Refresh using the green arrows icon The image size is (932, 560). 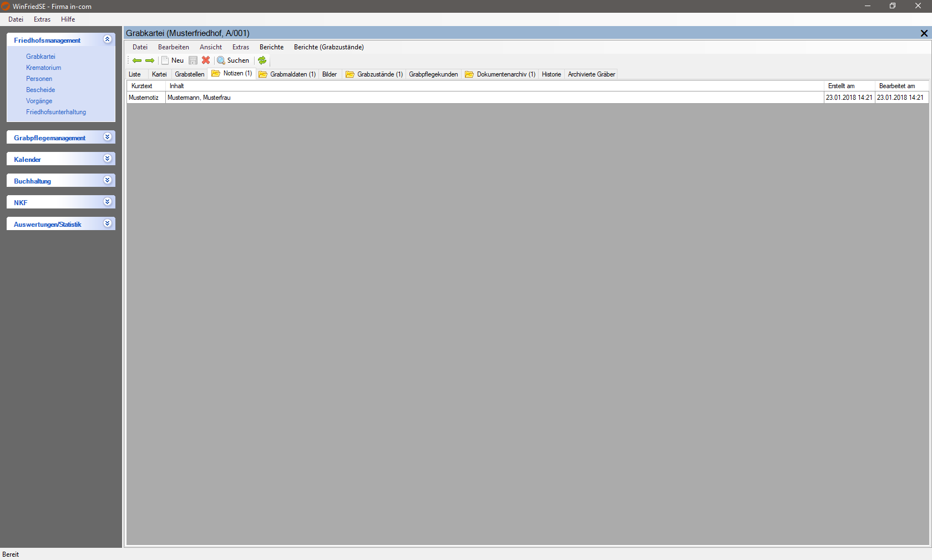262,60
